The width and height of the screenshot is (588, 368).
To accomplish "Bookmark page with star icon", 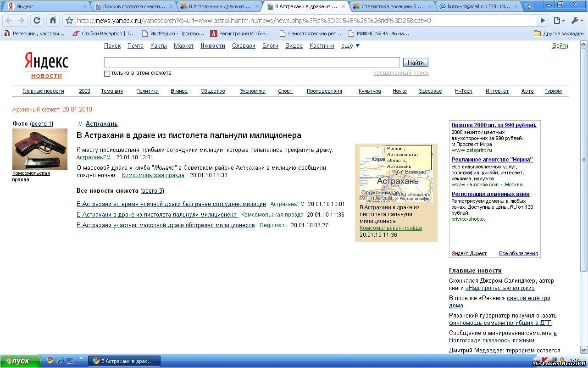I will click(69, 21).
